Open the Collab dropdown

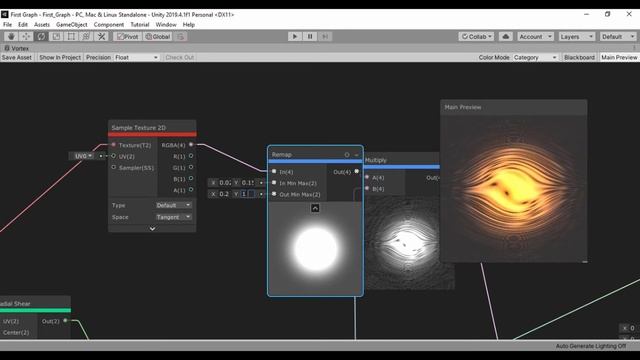(476, 36)
